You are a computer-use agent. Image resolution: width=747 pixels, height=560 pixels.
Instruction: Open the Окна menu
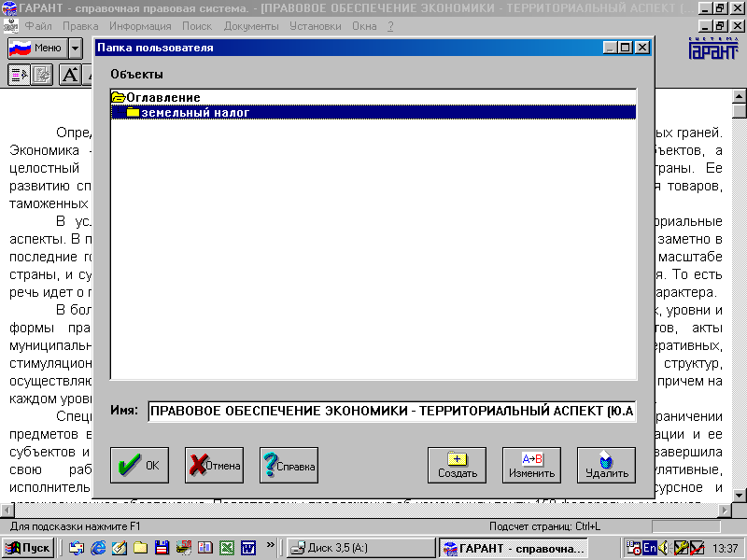click(x=364, y=26)
